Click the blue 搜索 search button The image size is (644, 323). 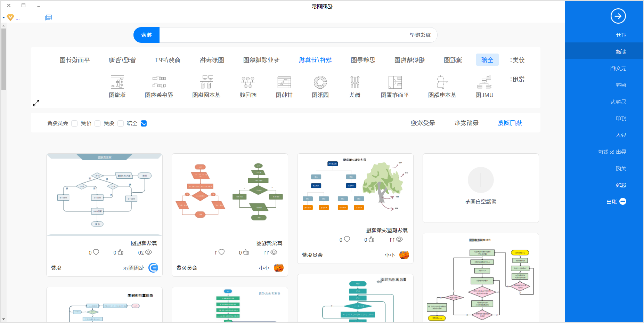coord(146,35)
